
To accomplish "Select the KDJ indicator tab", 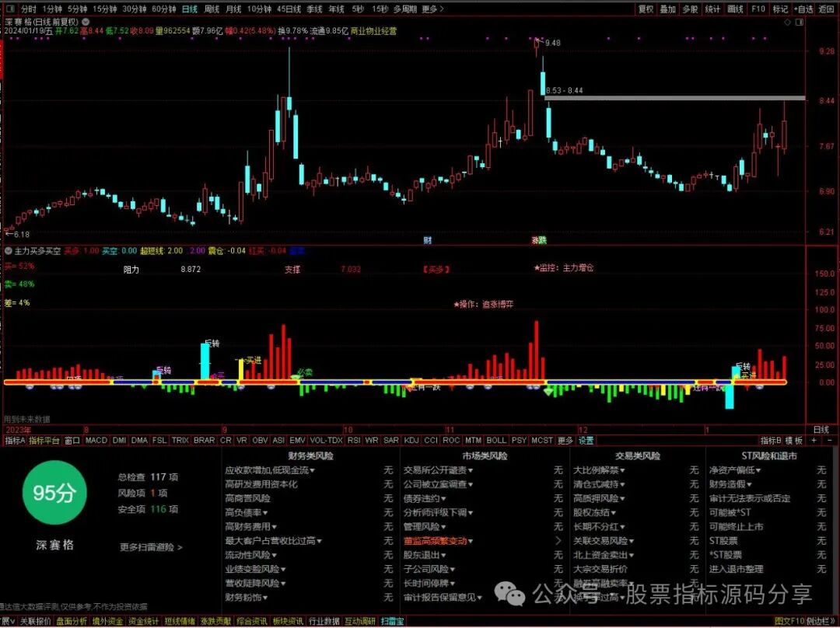I will click(x=411, y=440).
